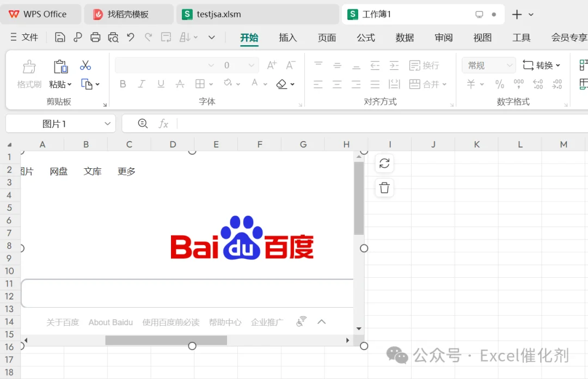Image resolution: width=588 pixels, height=379 pixels.
Task: Center text horizontally
Action: [337, 84]
